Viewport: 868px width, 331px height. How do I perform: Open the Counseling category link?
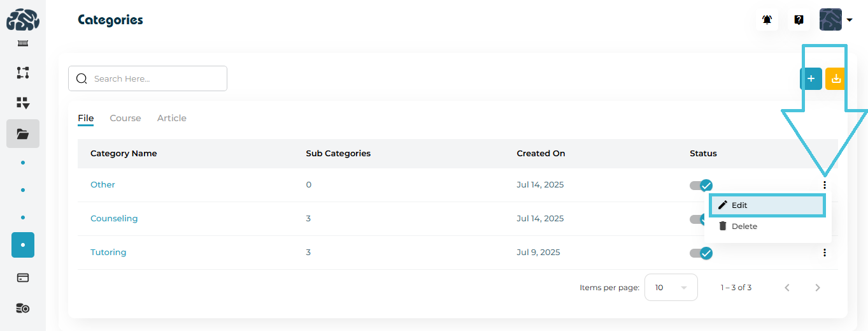pyautogui.click(x=114, y=219)
